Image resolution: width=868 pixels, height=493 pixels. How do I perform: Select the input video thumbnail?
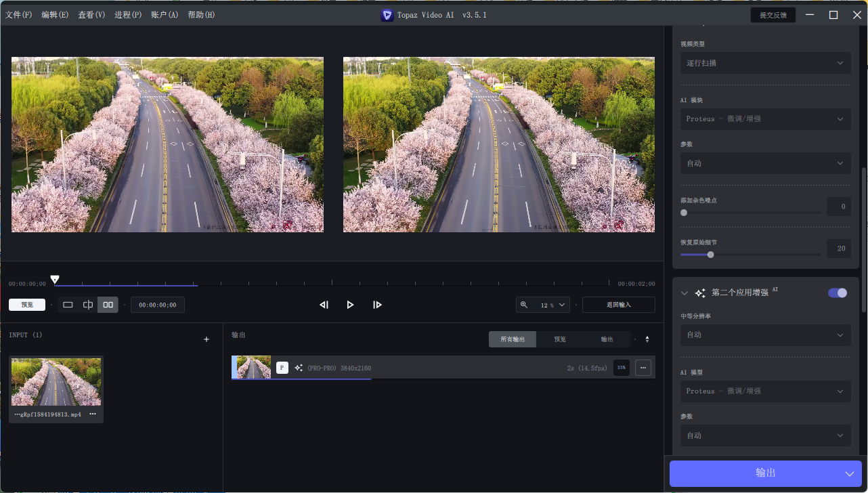(56, 382)
